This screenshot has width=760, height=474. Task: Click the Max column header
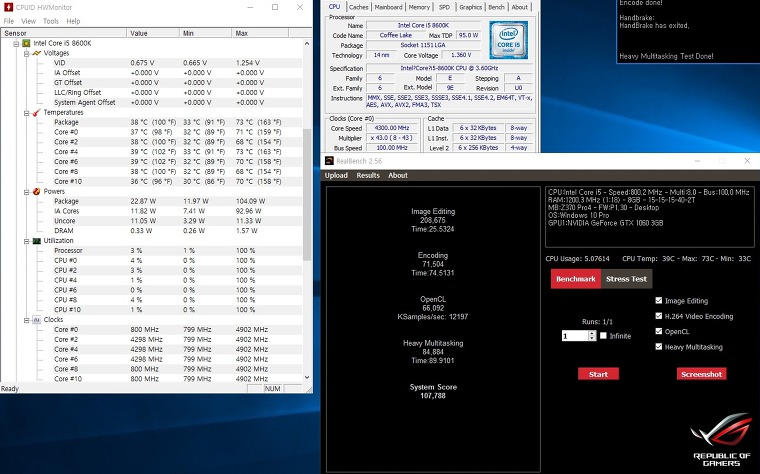click(259, 33)
